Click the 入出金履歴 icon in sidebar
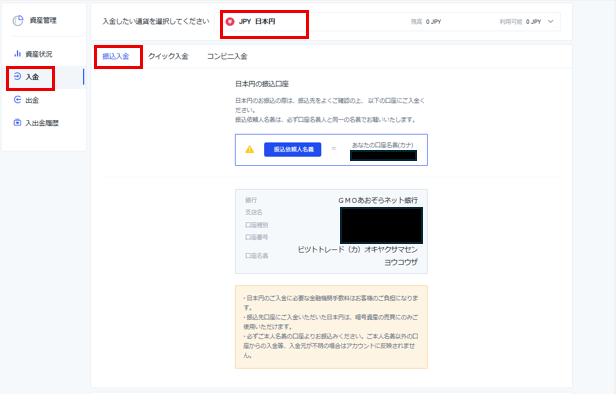 [17, 123]
